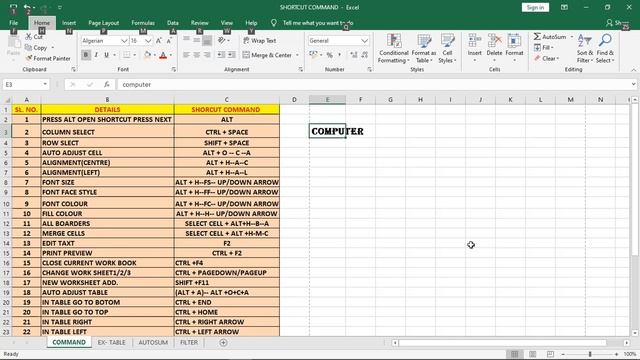Open the General number format dropdown

(364, 41)
